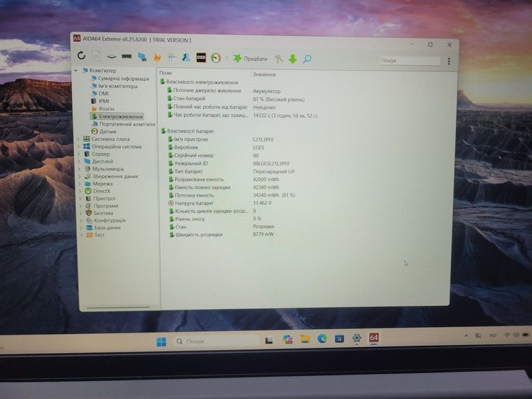Select Електроживлення tree item
This screenshot has height=399, width=532.
117,116
